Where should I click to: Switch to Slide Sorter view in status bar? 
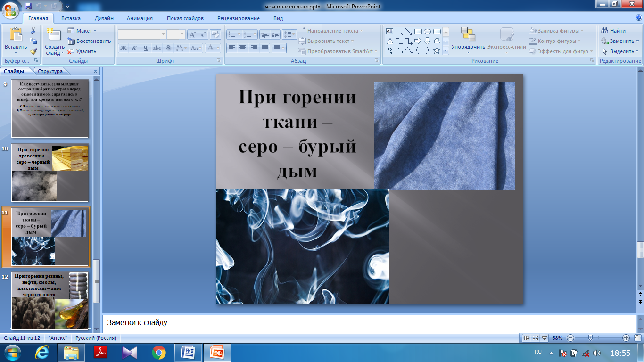tap(536, 338)
